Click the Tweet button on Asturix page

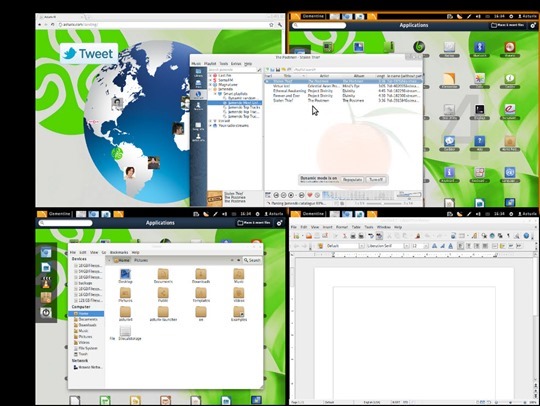(89, 54)
